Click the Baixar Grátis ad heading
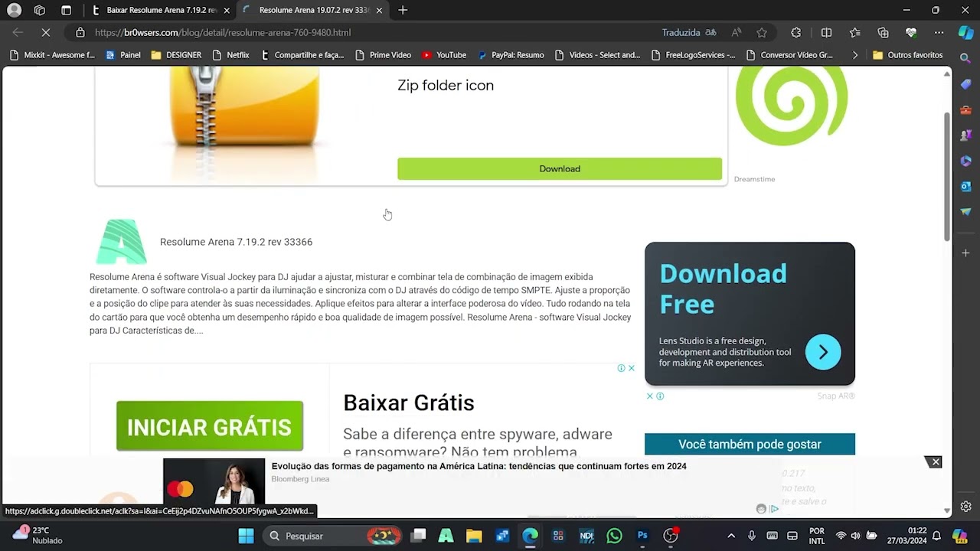The height and width of the screenshot is (551, 980). 409,403
